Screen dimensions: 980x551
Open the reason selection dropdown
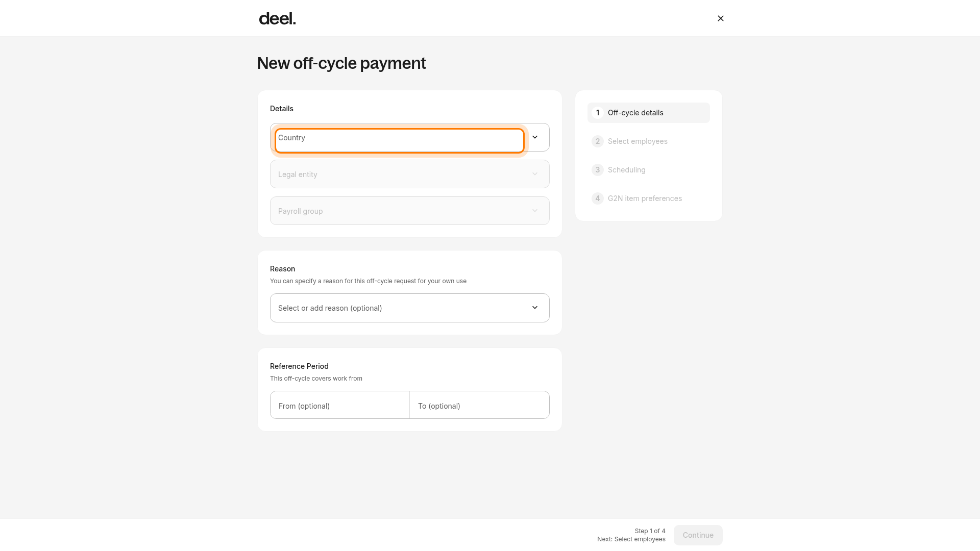click(409, 308)
